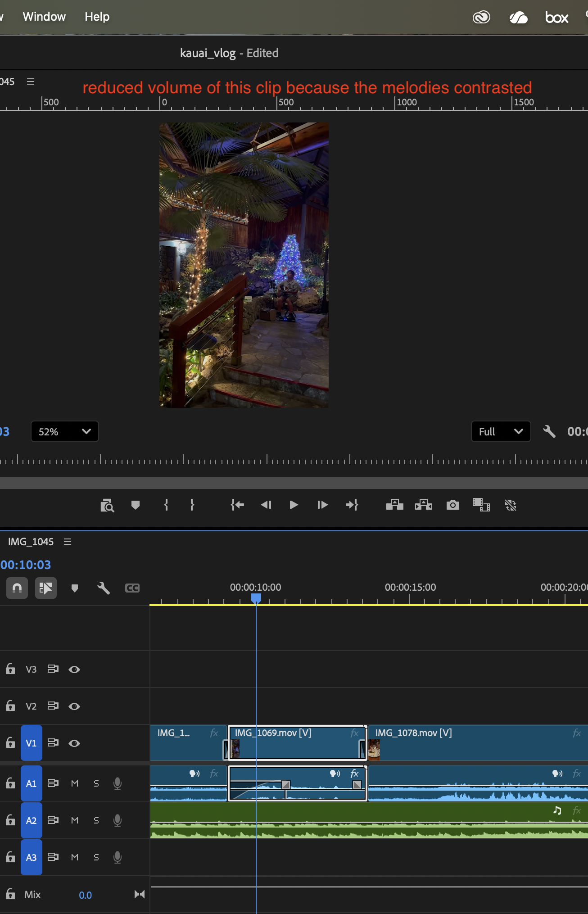
Task: Enable voice-over record on A1
Action: tap(118, 783)
